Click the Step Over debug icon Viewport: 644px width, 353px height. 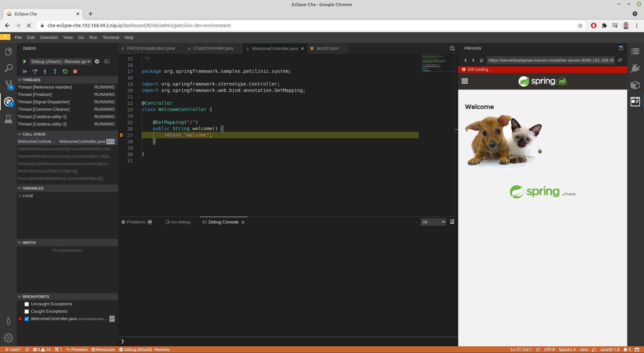[x=35, y=71]
